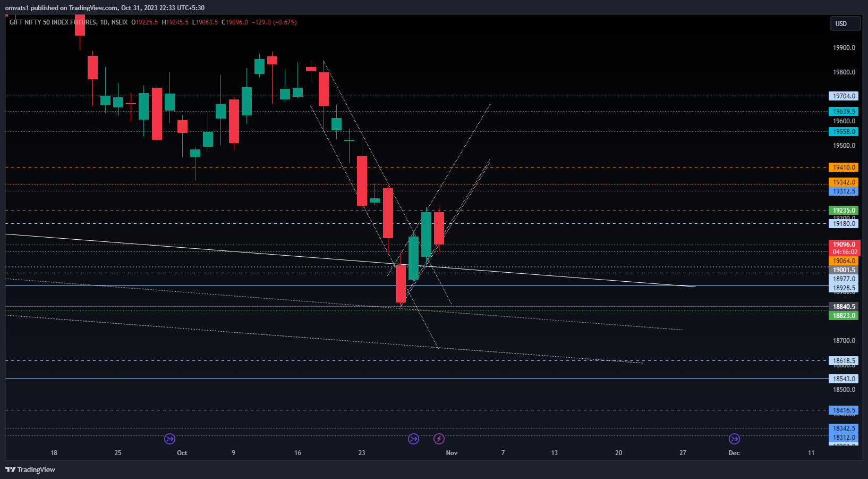Click the Dec date label on time axis
Viewport: 868px width, 479px height.
click(734, 453)
